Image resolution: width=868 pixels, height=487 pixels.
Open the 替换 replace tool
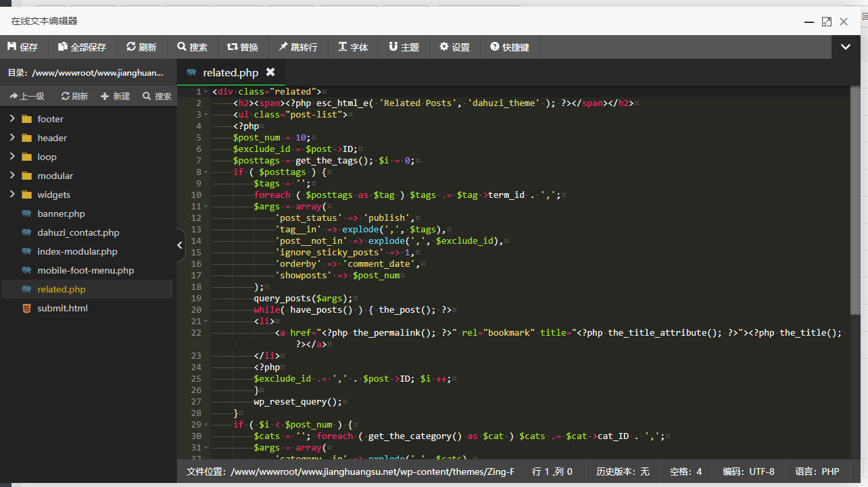point(243,47)
